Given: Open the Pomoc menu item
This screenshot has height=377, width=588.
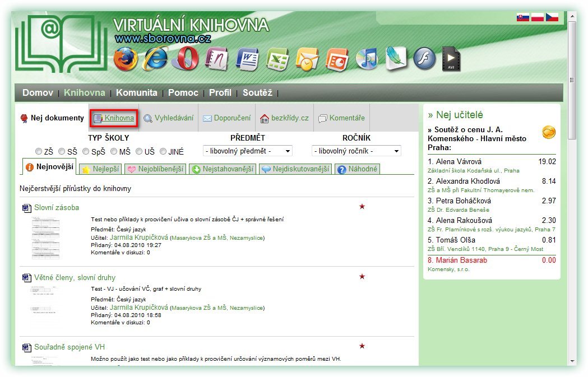Looking at the screenshot, I should pyautogui.click(x=183, y=92).
